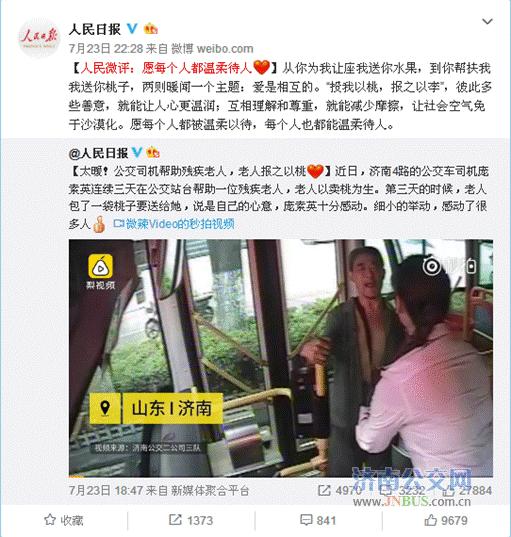Expand the post options chevron menu

click(487, 21)
